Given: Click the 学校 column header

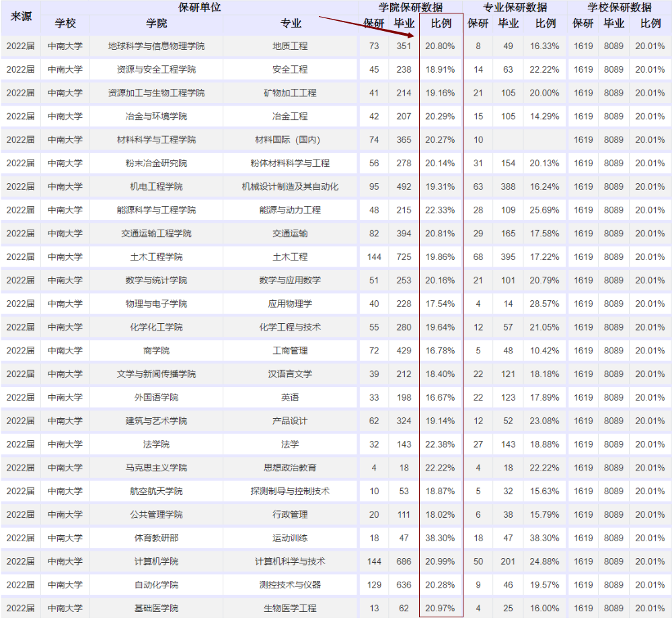Looking at the screenshot, I should click(65, 23).
